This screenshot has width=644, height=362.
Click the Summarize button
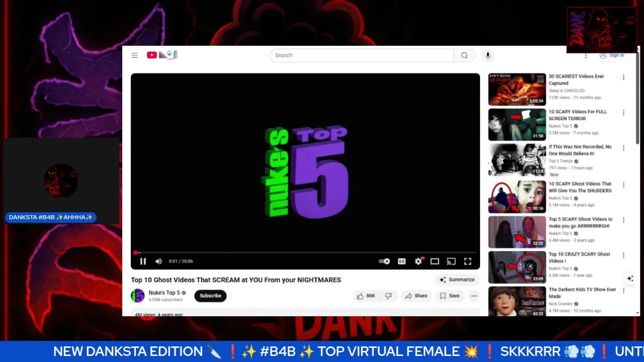coord(457,280)
